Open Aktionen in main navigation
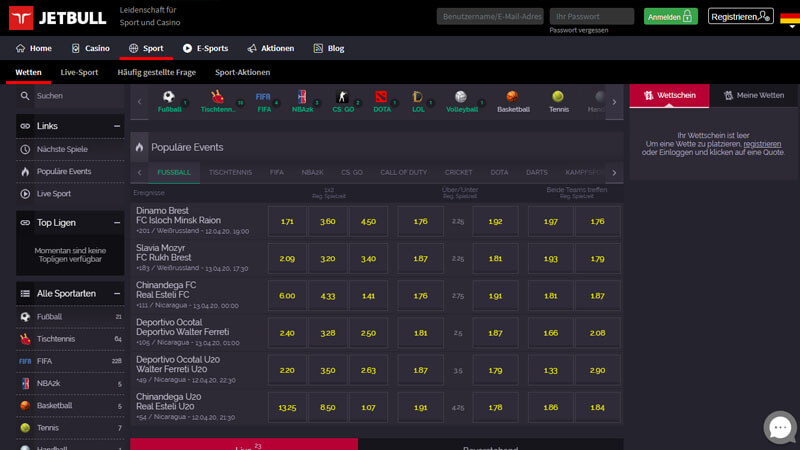Screen dimensions: 800x450 pos(270,48)
